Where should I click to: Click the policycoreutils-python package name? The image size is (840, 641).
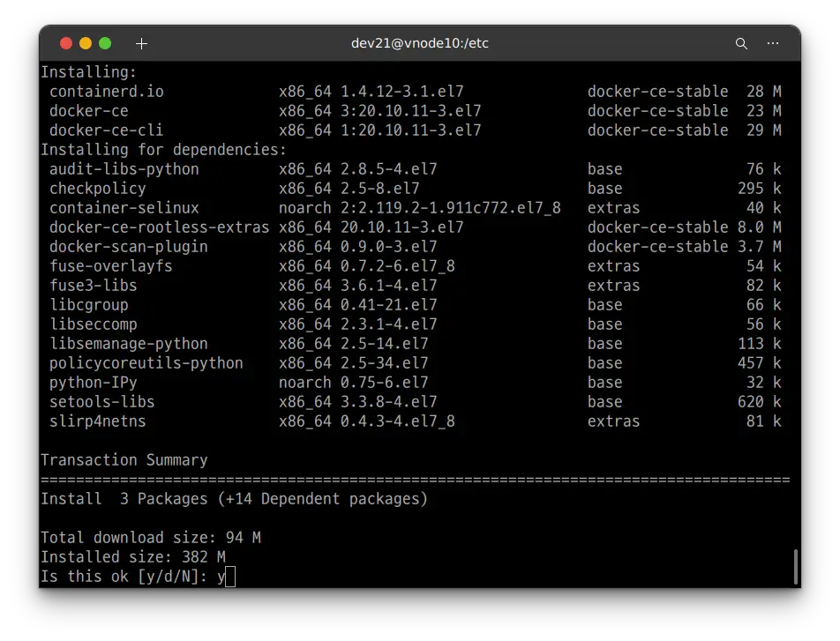coord(146,363)
